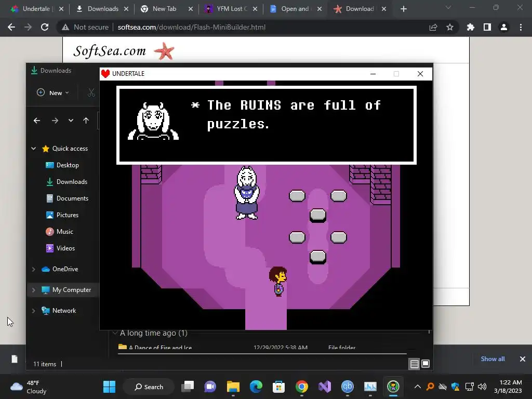Reload the SoftSea page in Chrome
Viewport: 532px width, 399px height.
45,27
